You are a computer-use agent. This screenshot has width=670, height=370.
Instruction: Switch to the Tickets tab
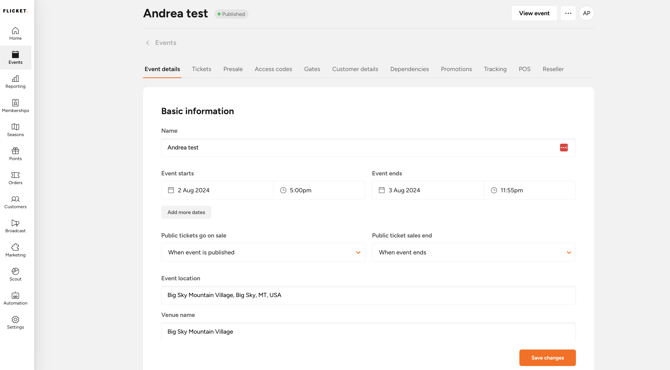point(201,69)
